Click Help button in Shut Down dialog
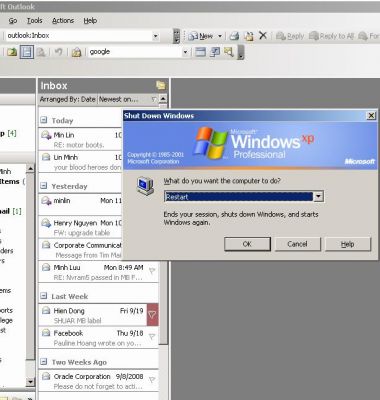This screenshot has height=400, width=380. tap(348, 244)
